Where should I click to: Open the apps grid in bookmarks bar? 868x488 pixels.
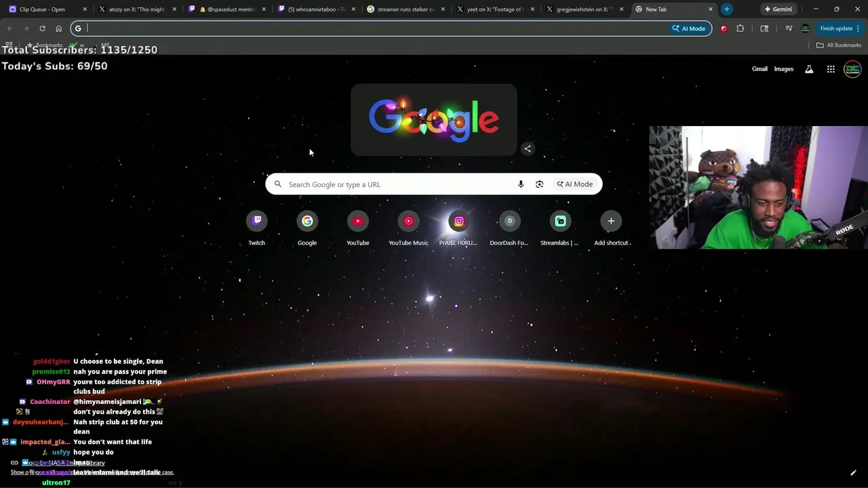(9, 45)
